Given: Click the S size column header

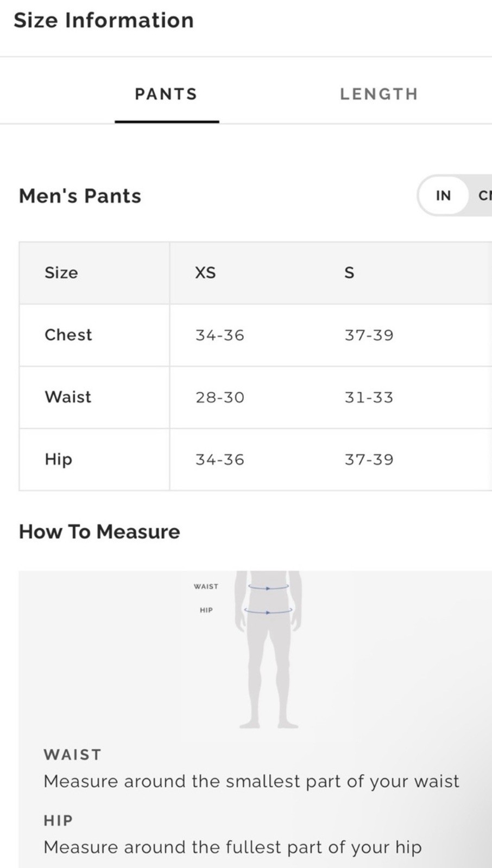Looking at the screenshot, I should click(x=349, y=272).
